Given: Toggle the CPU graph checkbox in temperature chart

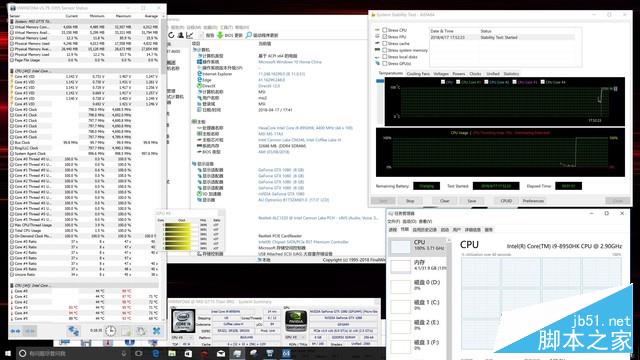Looking at the screenshot, I should pos(443,82).
